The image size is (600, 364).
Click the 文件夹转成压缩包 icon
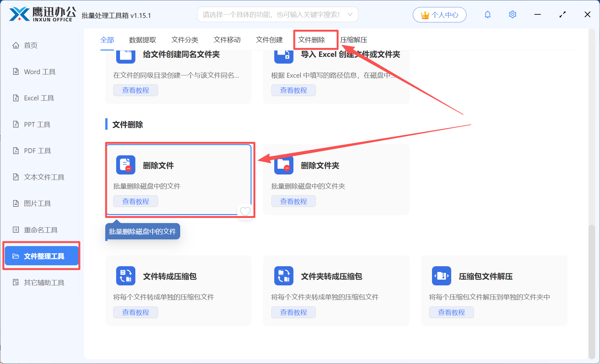284,276
